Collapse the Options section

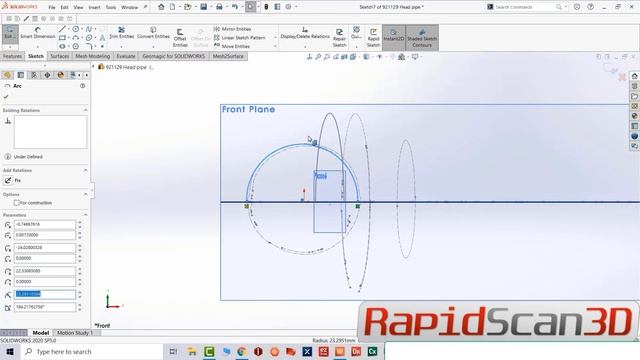[85, 194]
